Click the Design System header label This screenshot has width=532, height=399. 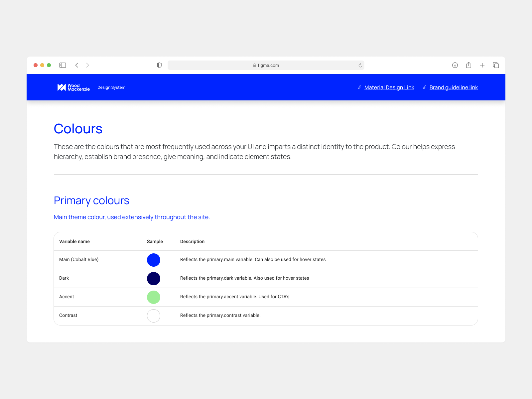(111, 87)
